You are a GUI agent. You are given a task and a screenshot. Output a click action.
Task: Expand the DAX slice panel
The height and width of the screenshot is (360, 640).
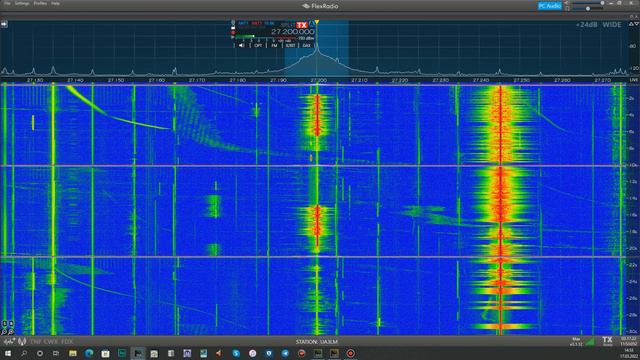307,45
